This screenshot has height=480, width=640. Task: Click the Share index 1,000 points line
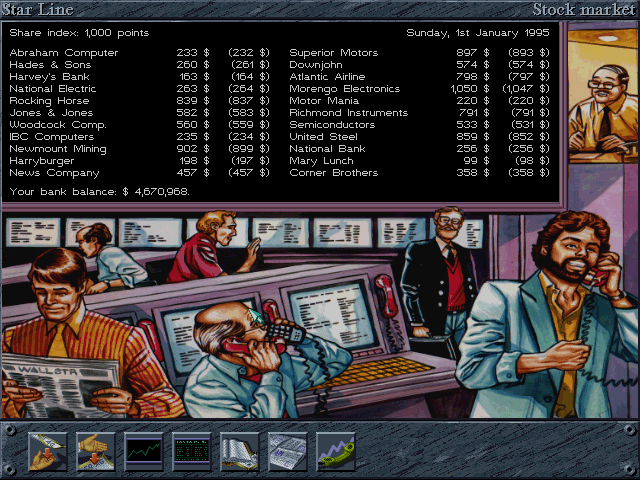[79, 33]
